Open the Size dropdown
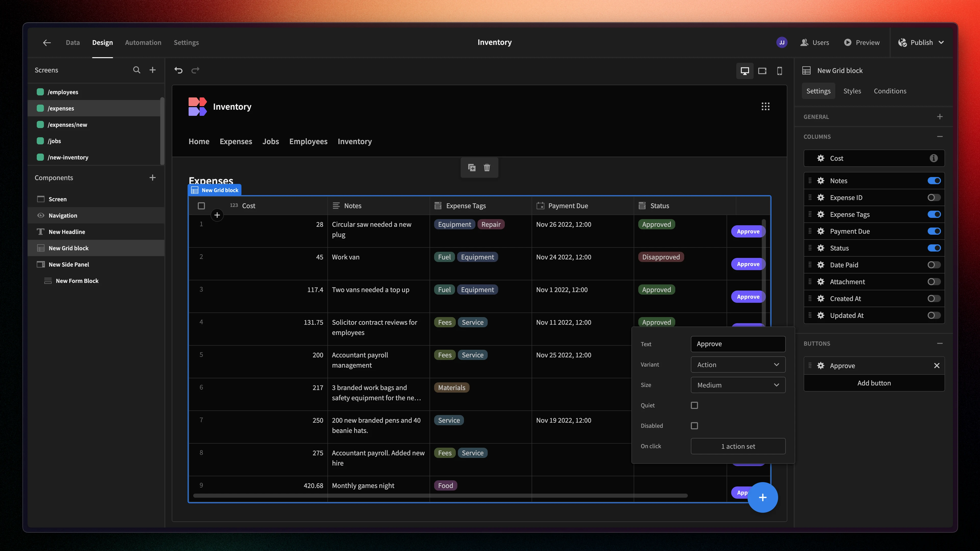 pos(738,385)
